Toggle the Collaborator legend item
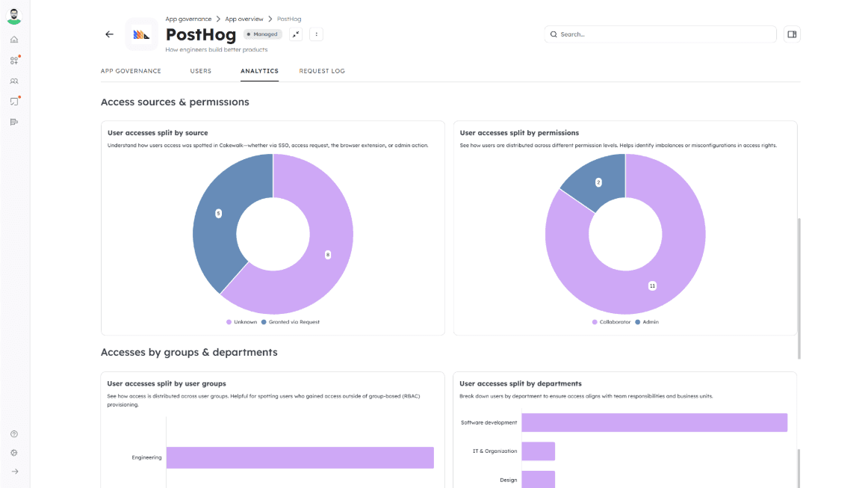Screen dimensions: 868x488 coord(612,322)
